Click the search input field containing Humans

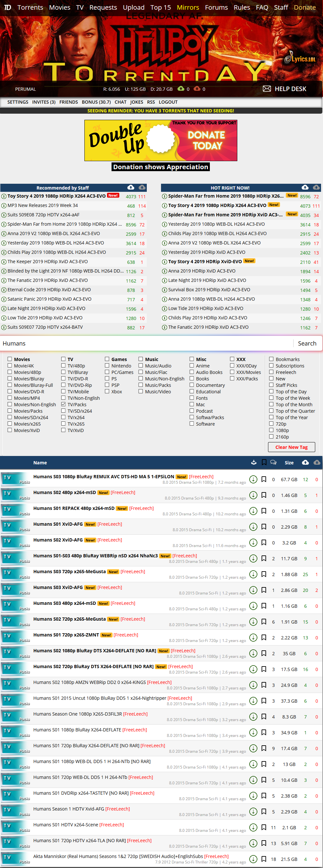pyautogui.click(x=147, y=343)
